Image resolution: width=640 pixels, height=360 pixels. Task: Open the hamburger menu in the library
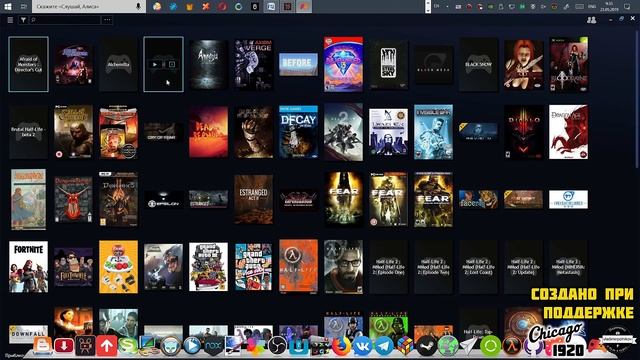click(10, 20)
